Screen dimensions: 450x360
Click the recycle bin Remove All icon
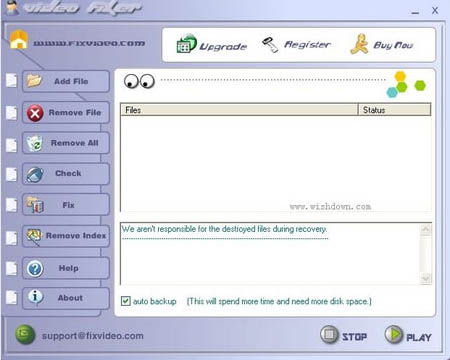point(34,143)
